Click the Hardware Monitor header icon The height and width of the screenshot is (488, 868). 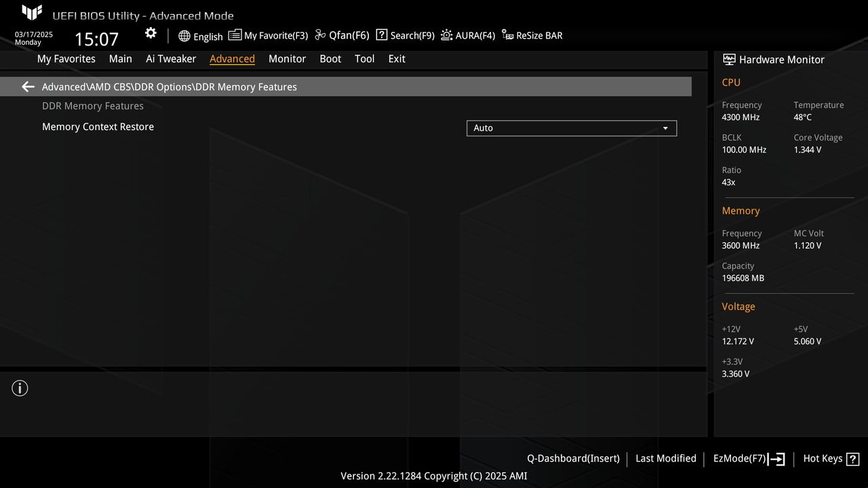729,60
